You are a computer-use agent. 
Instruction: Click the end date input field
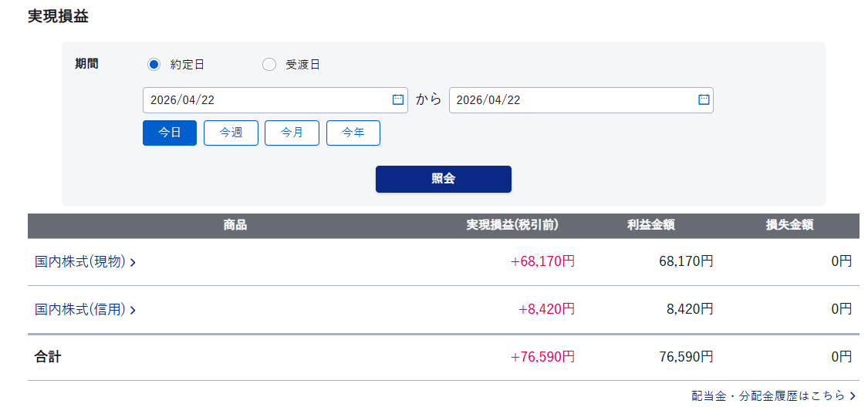tap(572, 100)
